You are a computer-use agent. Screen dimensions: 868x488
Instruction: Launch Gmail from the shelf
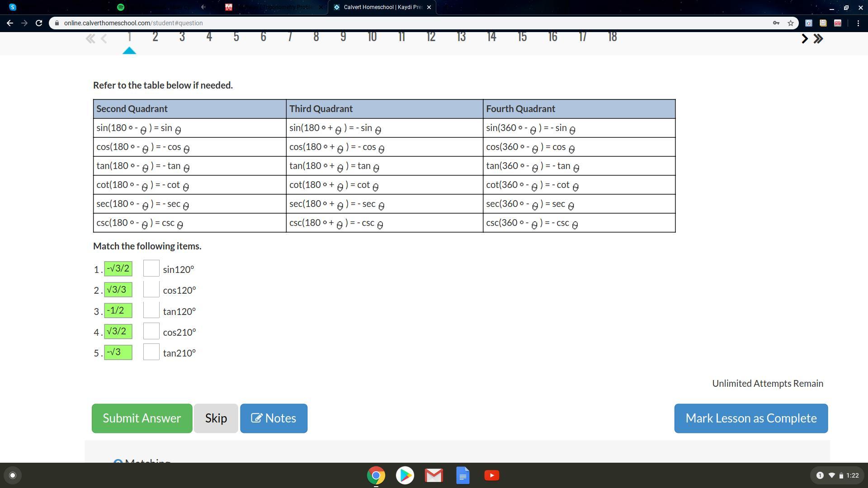[434, 475]
